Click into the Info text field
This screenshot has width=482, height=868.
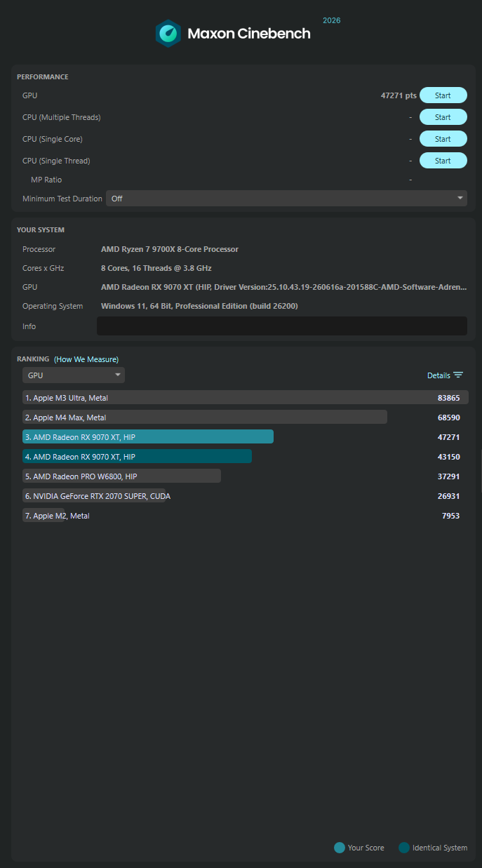pyautogui.click(x=281, y=326)
